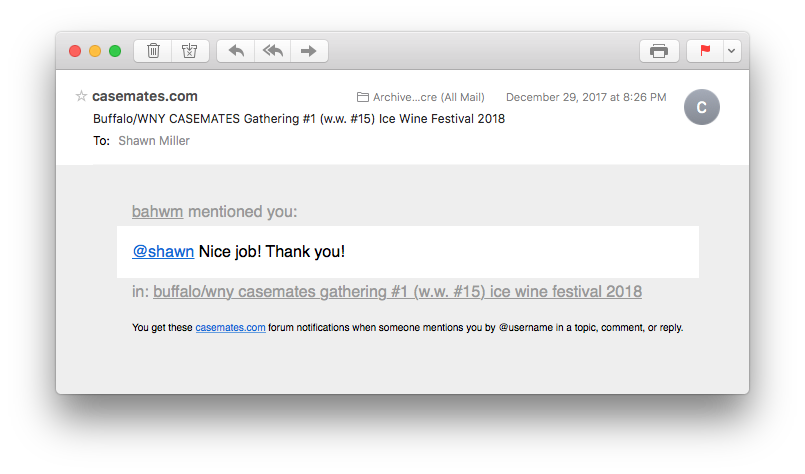Forward this email with the forward arrow
The width and height of the screenshot is (805, 474).
(309, 51)
